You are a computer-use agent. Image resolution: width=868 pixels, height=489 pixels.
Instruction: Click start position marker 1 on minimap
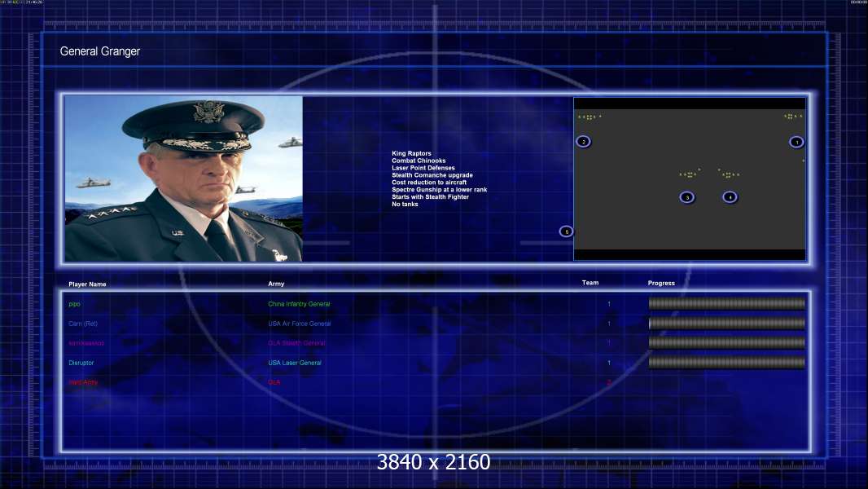click(x=796, y=143)
